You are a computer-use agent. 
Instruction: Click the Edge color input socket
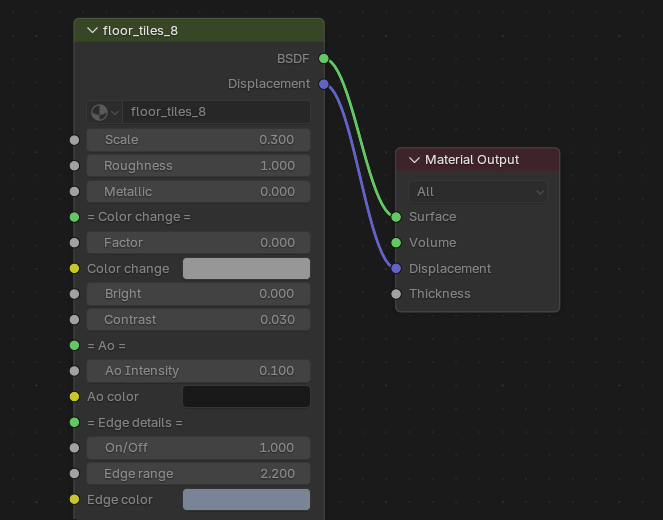(74, 499)
